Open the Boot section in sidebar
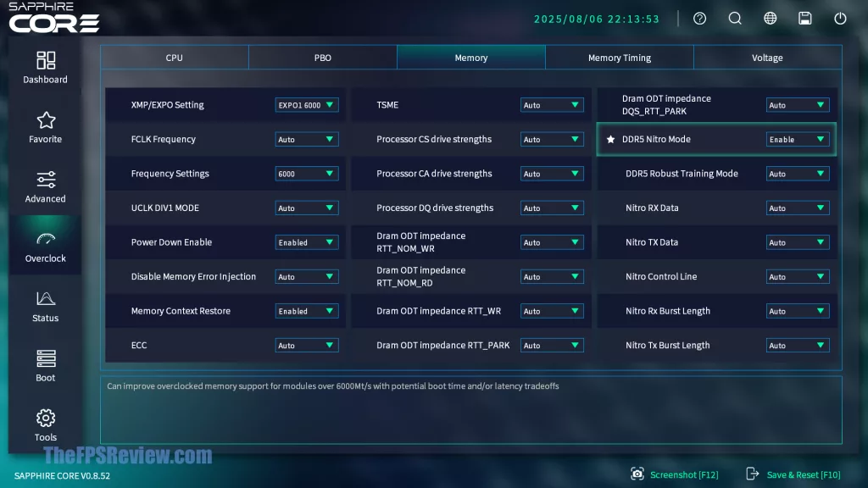This screenshot has width=868, height=488. [46, 366]
